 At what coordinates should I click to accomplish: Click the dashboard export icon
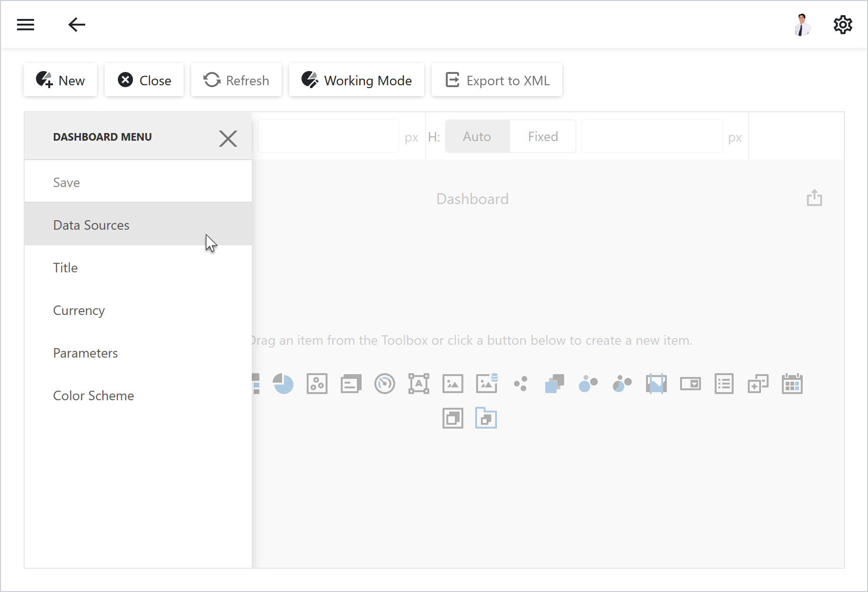coord(814,198)
